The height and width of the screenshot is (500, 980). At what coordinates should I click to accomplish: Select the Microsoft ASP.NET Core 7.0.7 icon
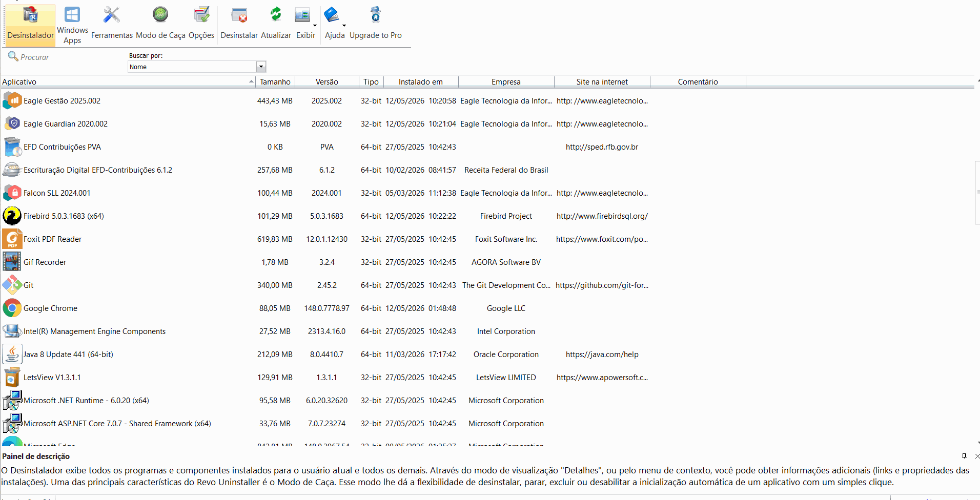pyautogui.click(x=12, y=424)
